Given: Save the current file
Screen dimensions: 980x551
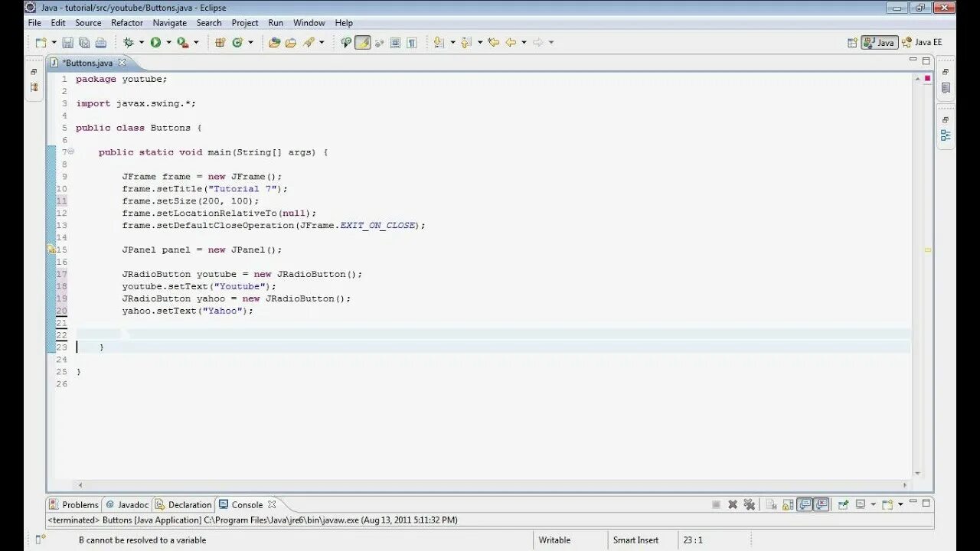Looking at the screenshot, I should [x=67, y=43].
